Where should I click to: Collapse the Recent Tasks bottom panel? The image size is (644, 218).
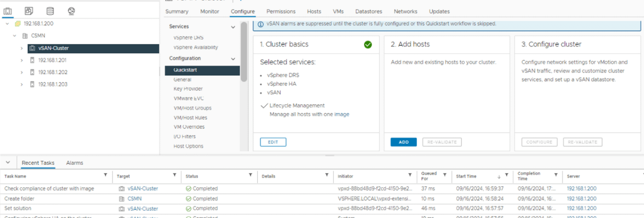8,163
